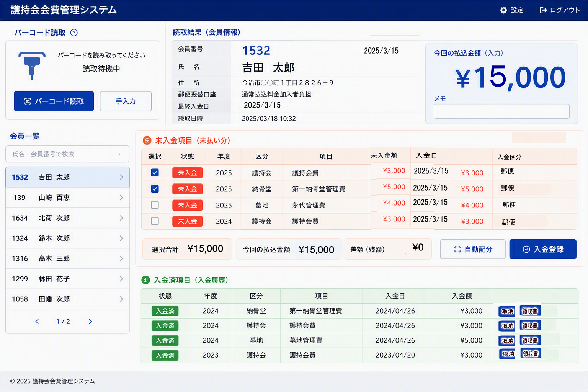Click the ログアウト link in header
Viewport: 588px width, 392px height.
[560, 10]
